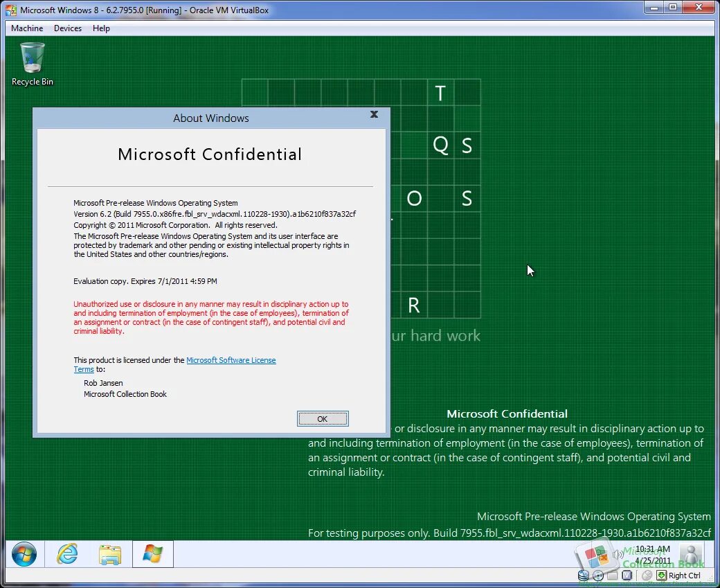This screenshot has height=588, width=720.
Task: Click the taskbar clock showing 10:31 AM
Action: pyautogui.click(x=652, y=554)
